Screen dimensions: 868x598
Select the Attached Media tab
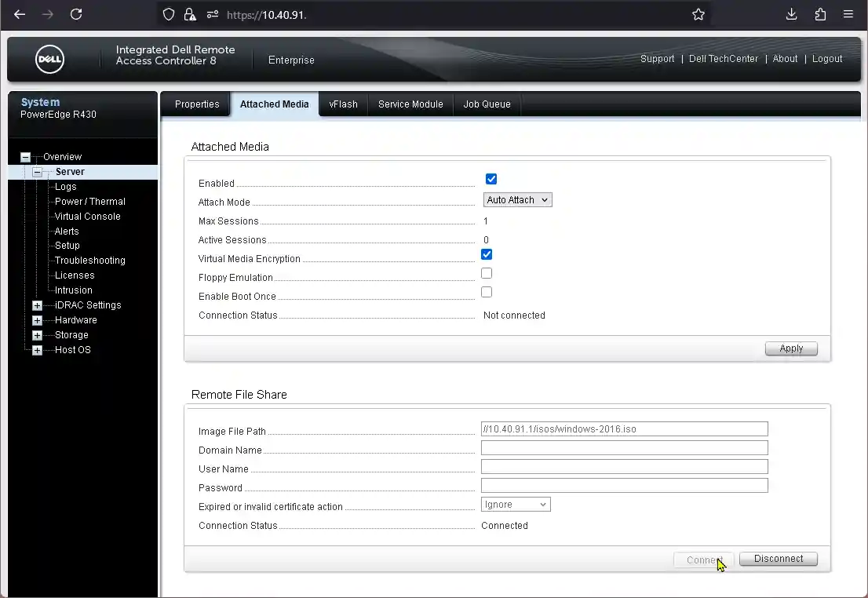point(275,104)
